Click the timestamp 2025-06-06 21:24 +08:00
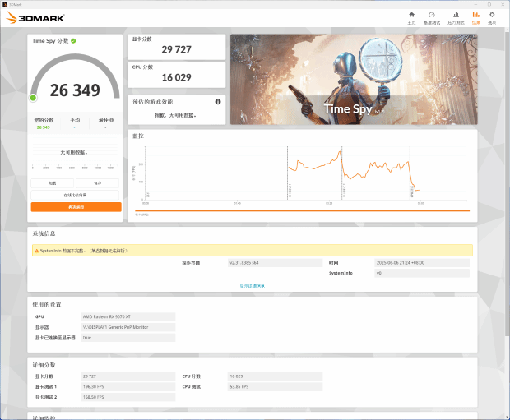 click(x=422, y=263)
